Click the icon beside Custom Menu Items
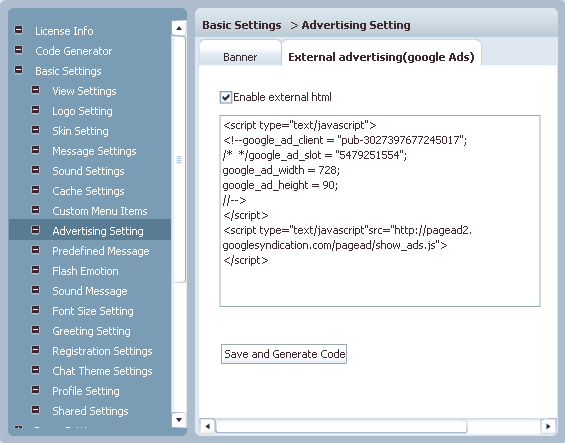The width and height of the screenshot is (565, 443). [x=36, y=209]
